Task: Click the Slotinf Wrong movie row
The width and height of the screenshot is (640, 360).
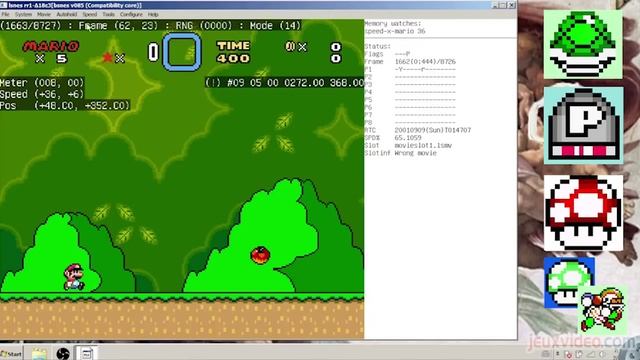Action: point(401,153)
